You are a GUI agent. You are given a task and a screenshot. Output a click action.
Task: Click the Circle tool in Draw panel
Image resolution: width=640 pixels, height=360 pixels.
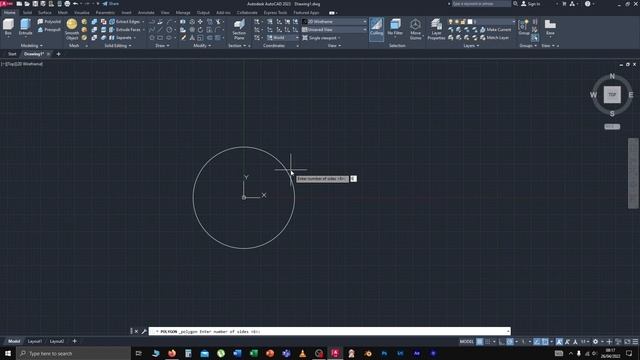coord(169,30)
